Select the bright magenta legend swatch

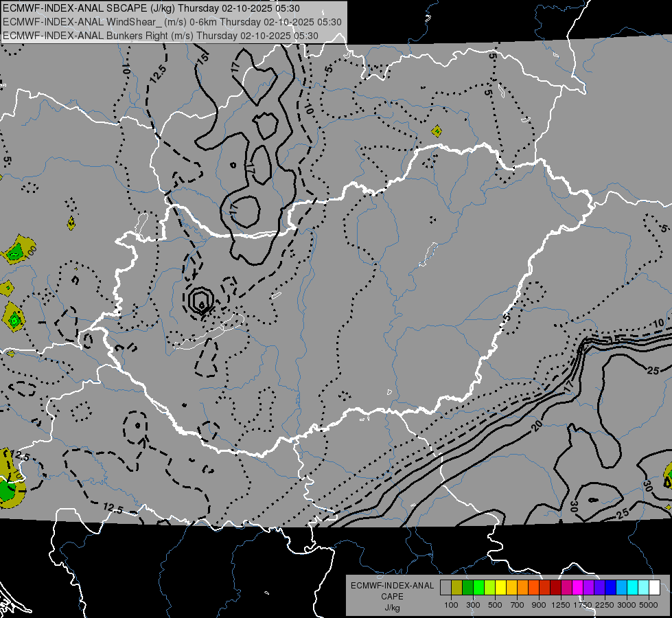(x=578, y=587)
